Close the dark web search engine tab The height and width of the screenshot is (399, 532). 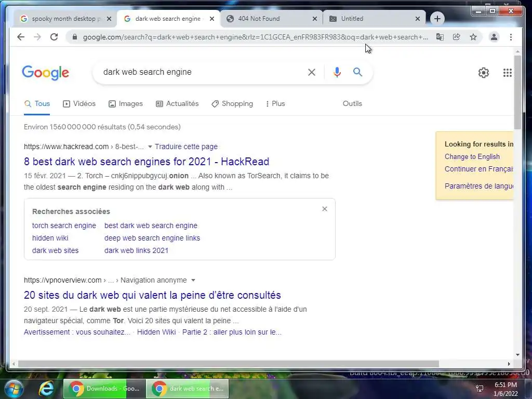pos(212,19)
